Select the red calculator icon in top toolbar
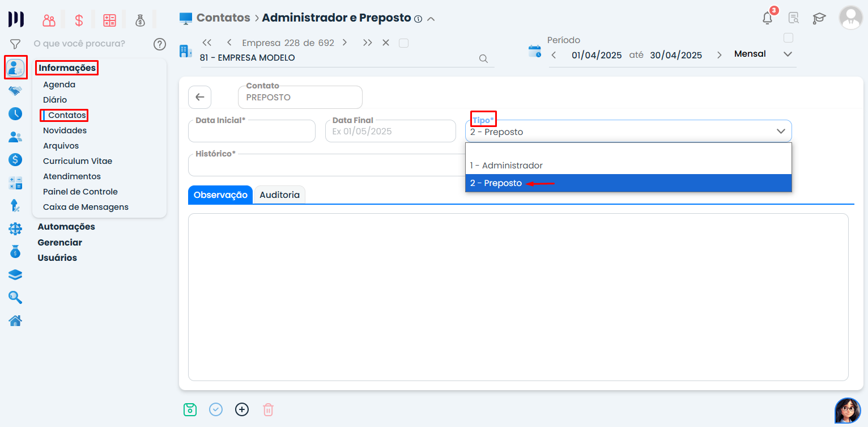Image resolution: width=868 pixels, height=427 pixels. pos(109,20)
